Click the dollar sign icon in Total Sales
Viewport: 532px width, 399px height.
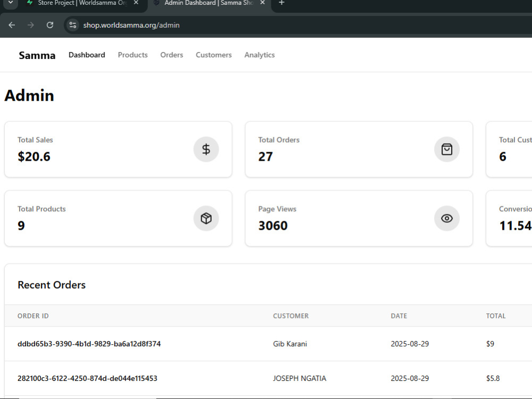(206, 149)
